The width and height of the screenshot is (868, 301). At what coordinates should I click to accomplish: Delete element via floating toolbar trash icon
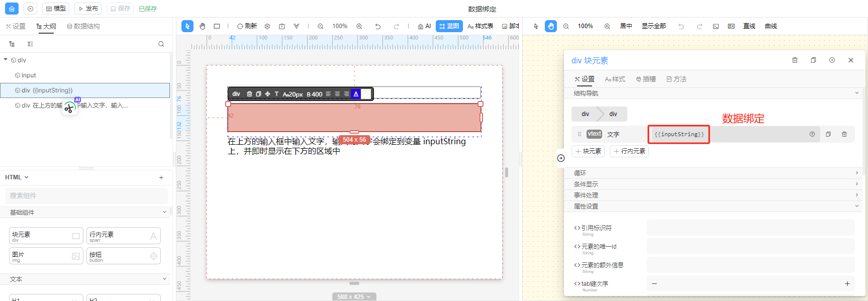click(x=249, y=94)
